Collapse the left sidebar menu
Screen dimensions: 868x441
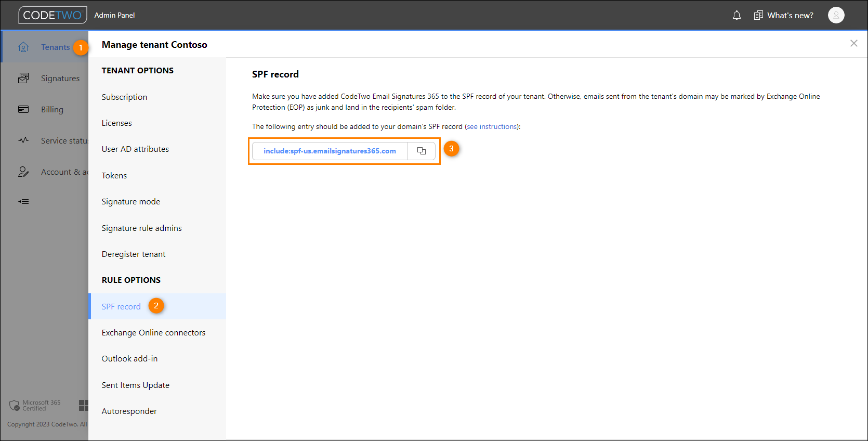(x=23, y=201)
